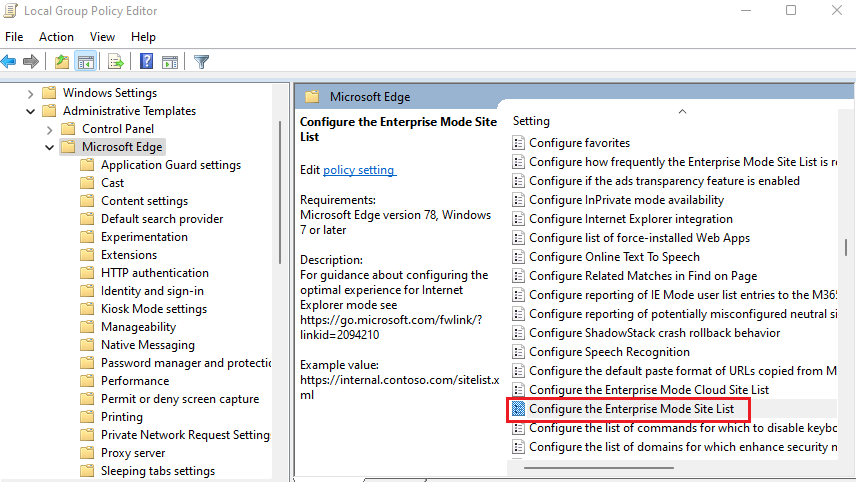
Task: Click policy icon beside Configure Speech Recognition
Action: pyautogui.click(x=518, y=352)
